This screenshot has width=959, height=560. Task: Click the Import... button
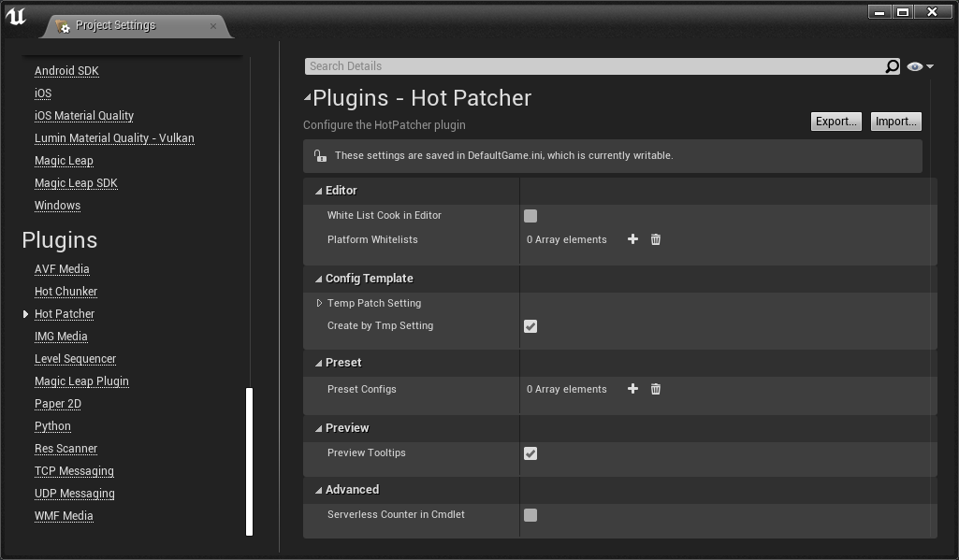(895, 122)
